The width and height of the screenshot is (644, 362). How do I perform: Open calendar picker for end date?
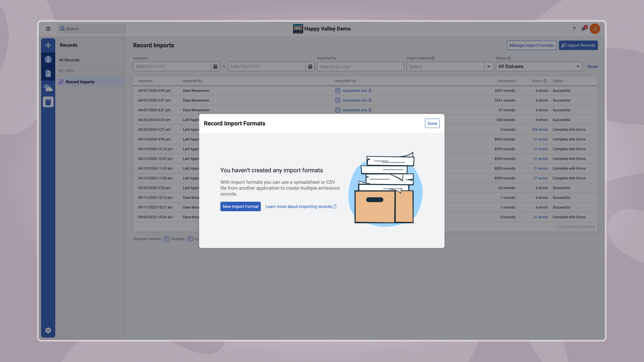[310, 67]
